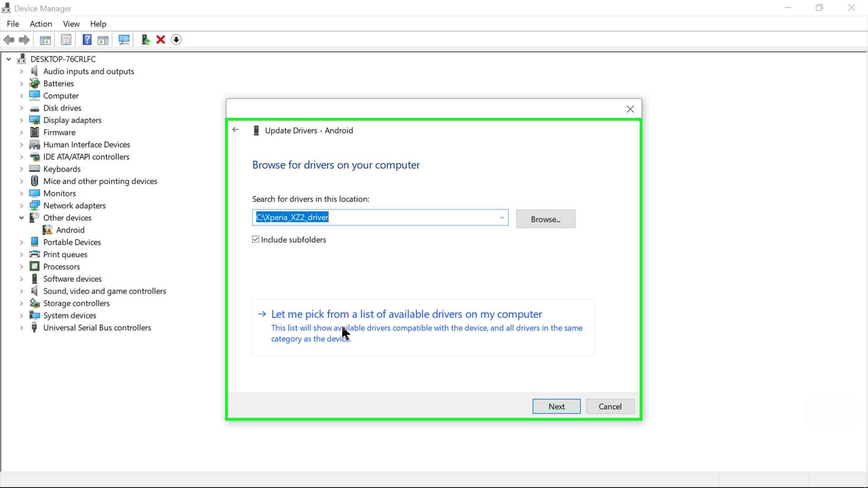Toggle the Include subfolders checkbox
The height and width of the screenshot is (488, 868).
(x=256, y=239)
